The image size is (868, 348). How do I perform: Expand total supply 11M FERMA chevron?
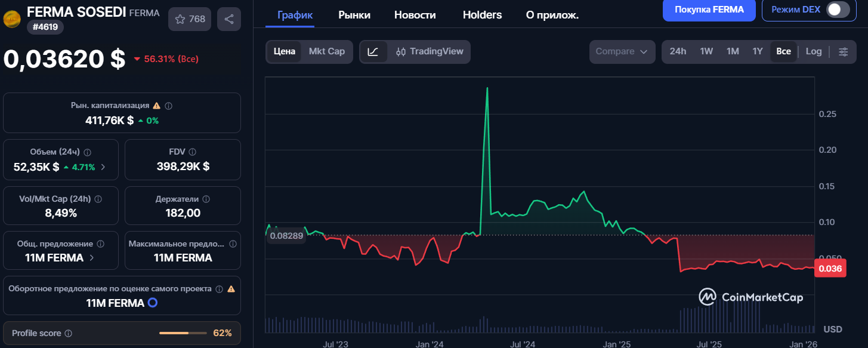click(x=91, y=258)
